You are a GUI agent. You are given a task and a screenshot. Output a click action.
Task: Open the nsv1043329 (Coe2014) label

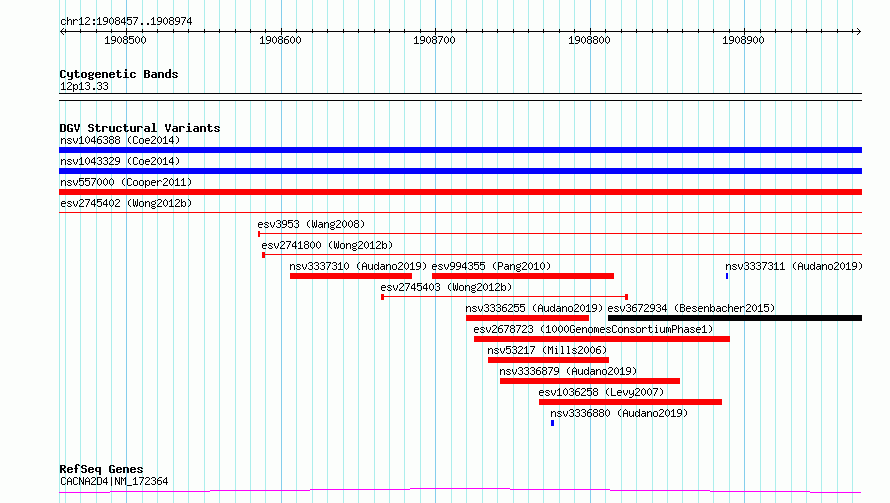pyautogui.click(x=120, y=161)
